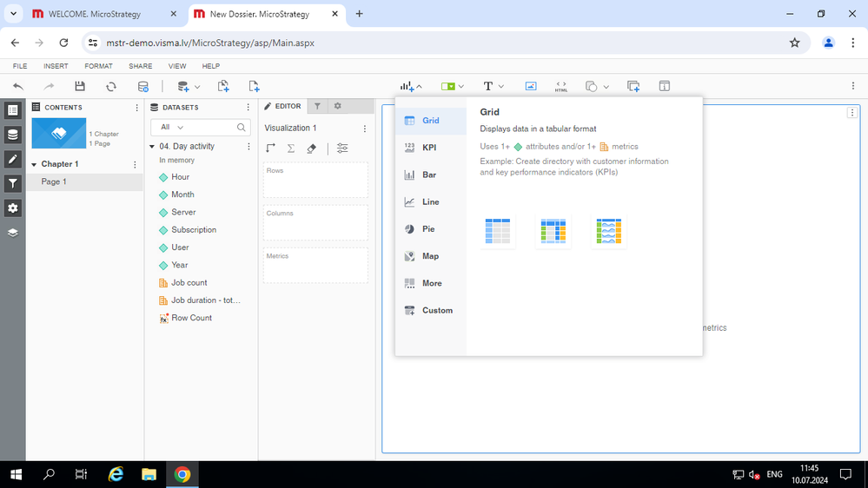The width and height of the screenshot is (868, 488).
Task: Click the Information Window icon
Action: click(x=665, y=86)
